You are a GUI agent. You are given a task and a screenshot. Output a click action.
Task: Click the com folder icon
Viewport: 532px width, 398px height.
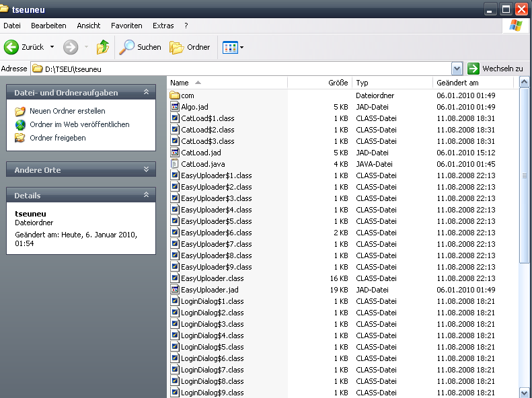click(174, 95)
